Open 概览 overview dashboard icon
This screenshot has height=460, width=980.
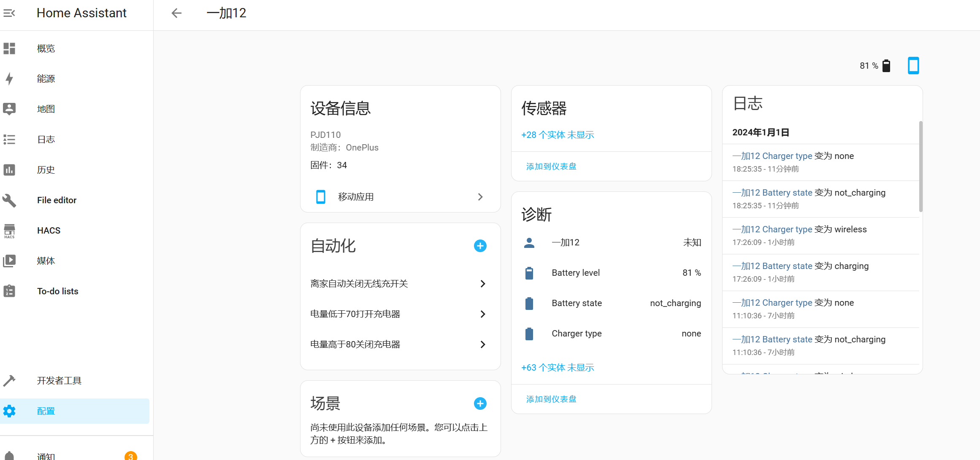(9, 48)
